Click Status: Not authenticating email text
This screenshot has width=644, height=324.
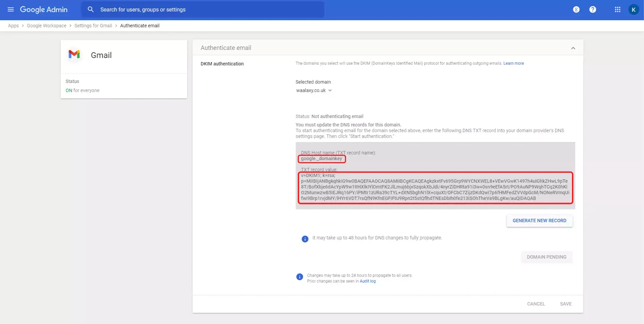click(x=329, y=116)
